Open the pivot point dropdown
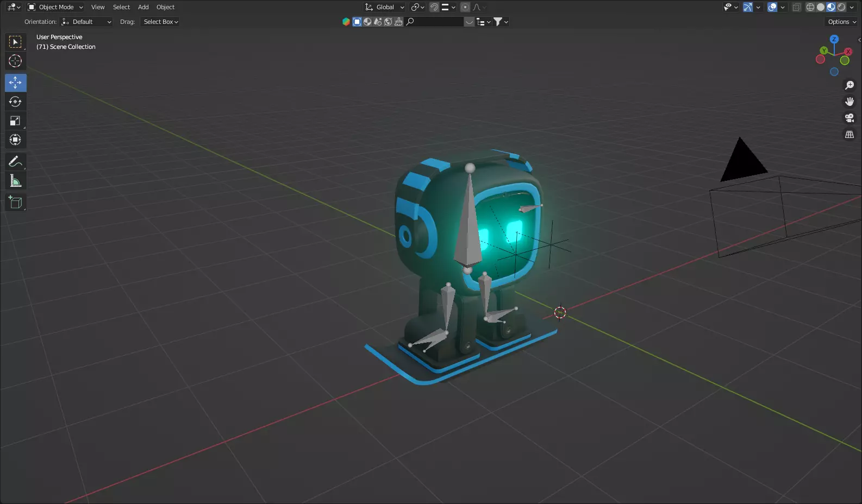Viewport: 862px width, 504px height. pos(417,7)
